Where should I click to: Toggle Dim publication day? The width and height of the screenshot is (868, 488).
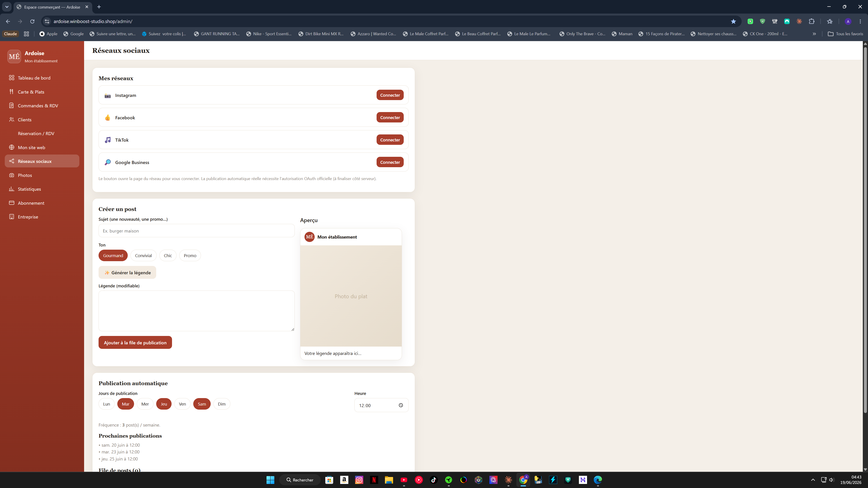(222, 404)
